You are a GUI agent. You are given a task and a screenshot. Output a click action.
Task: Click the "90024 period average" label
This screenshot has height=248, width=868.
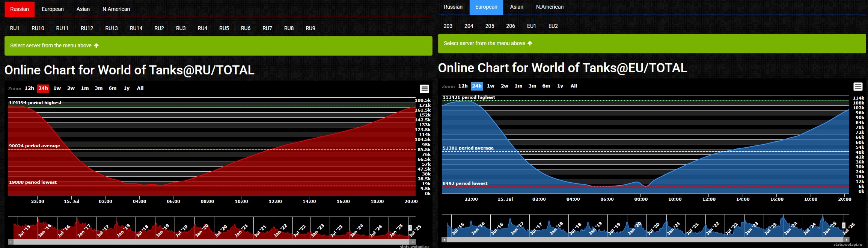tap(35, 146)
